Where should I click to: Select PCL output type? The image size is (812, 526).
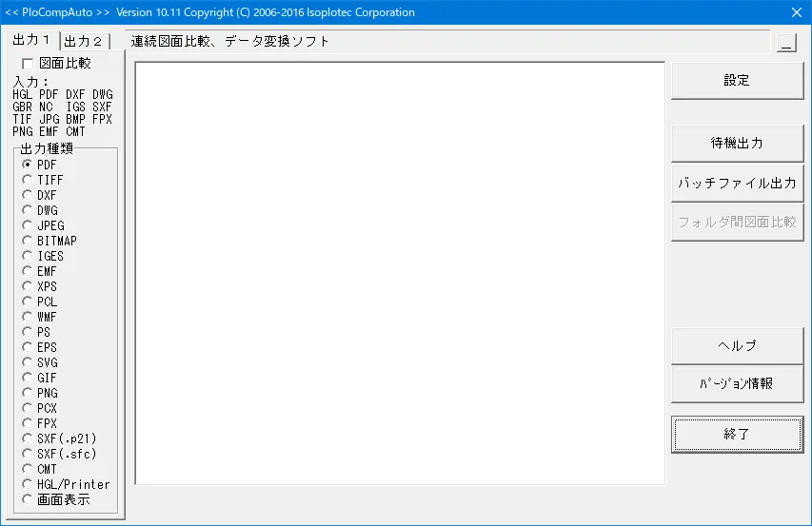39,302
